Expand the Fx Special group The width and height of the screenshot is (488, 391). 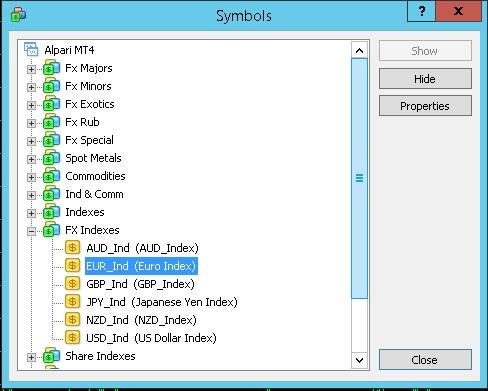tap(31, 141)
